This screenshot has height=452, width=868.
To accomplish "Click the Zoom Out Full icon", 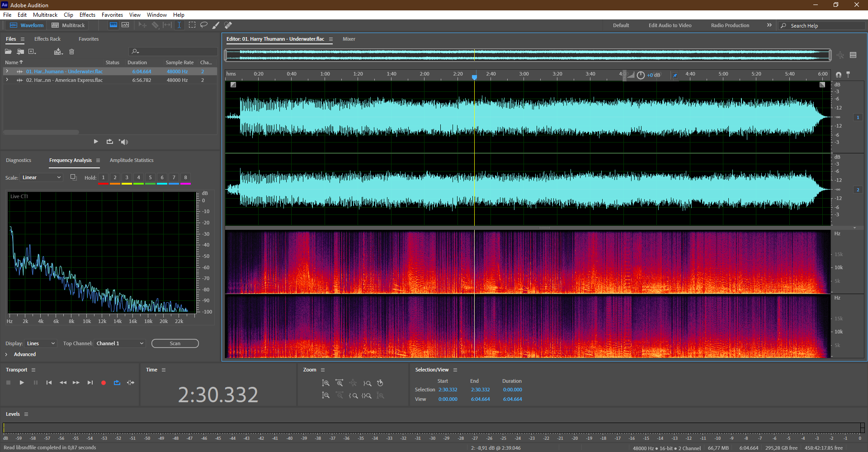I will (353, 383).
